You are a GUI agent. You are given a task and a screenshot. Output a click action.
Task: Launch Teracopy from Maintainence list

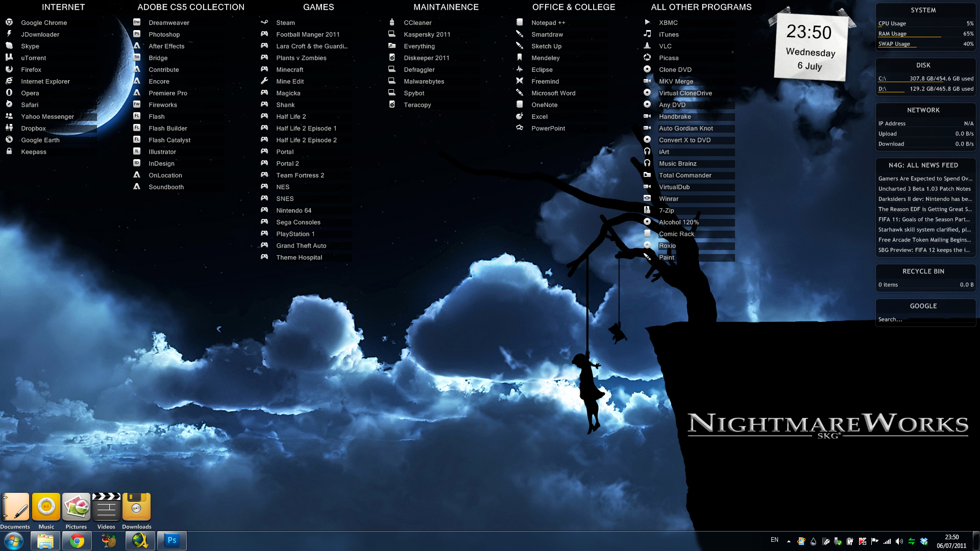417,105
